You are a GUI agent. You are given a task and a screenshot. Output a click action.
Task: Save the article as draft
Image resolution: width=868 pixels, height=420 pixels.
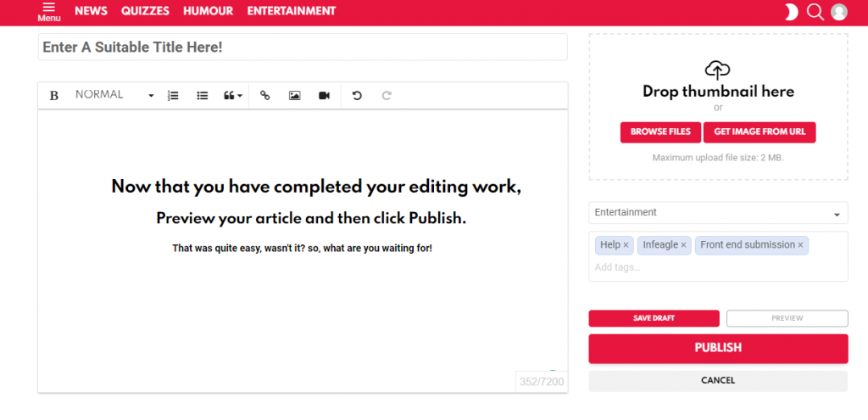[654, 318]
